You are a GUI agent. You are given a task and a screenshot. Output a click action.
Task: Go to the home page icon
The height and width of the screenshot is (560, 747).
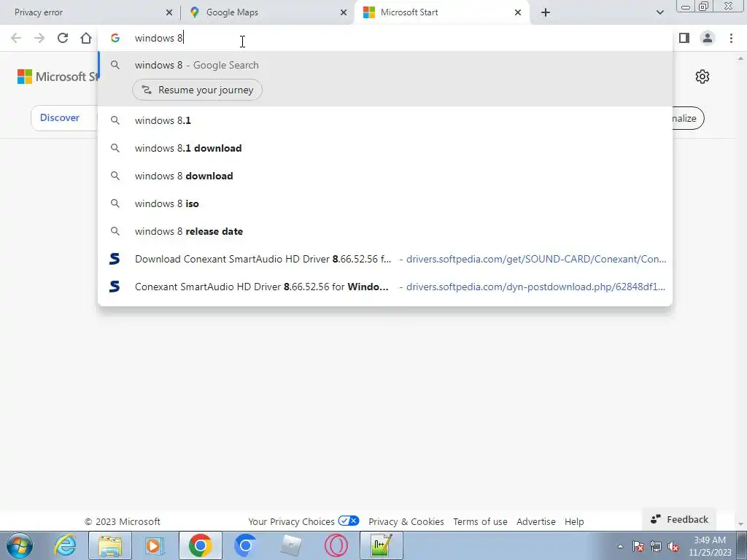[x=86, y=38]
